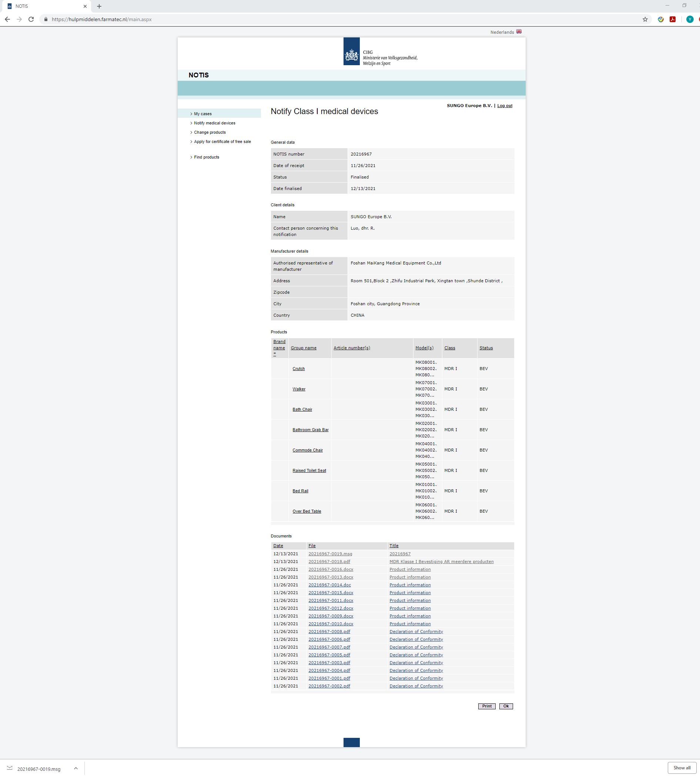Click the Log out link

[505, 106]
